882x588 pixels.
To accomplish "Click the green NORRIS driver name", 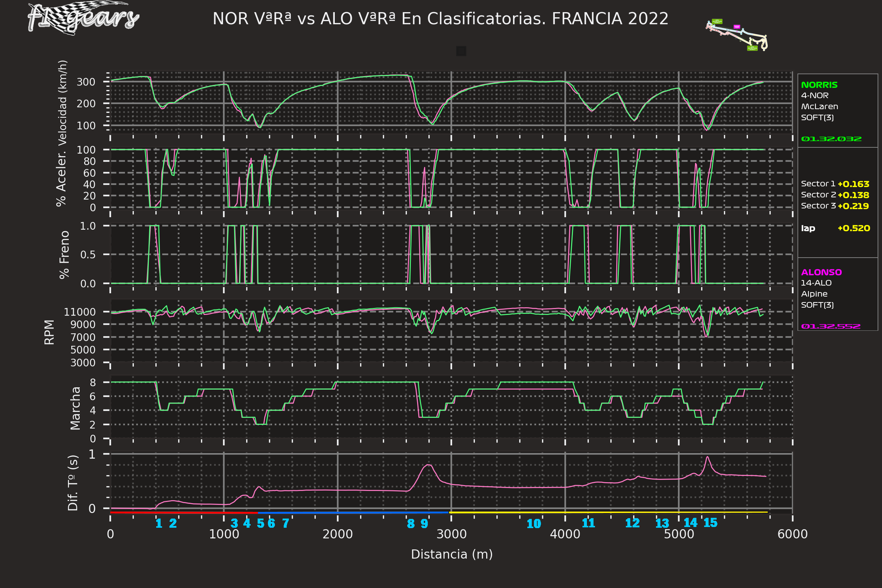I will coord(819,85).
